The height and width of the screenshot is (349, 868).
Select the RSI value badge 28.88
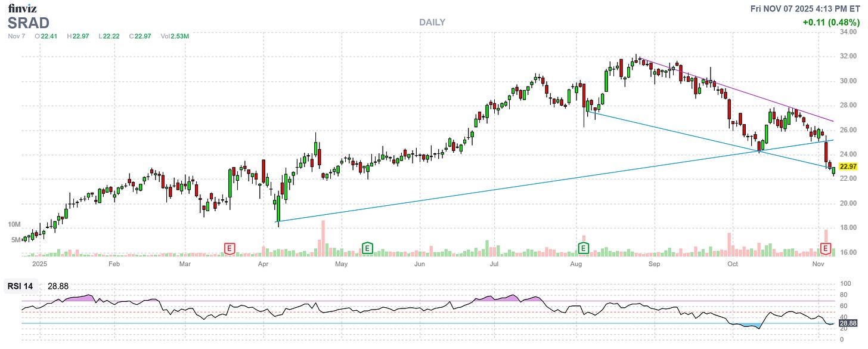(849, 323)
